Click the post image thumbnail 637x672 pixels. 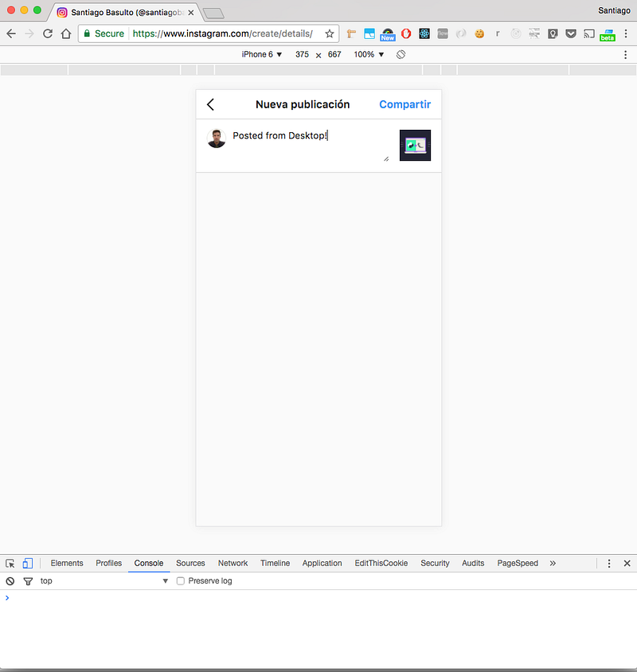(415, 145)
